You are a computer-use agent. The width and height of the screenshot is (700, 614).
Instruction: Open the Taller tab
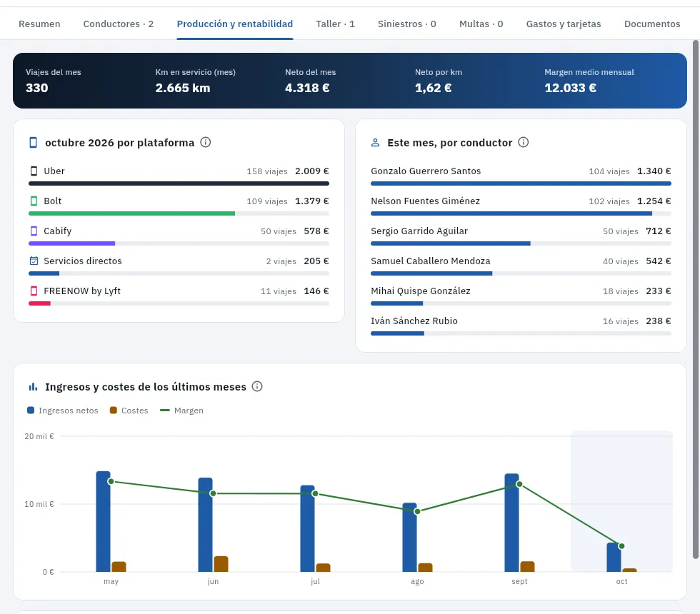tap(335, 24)
